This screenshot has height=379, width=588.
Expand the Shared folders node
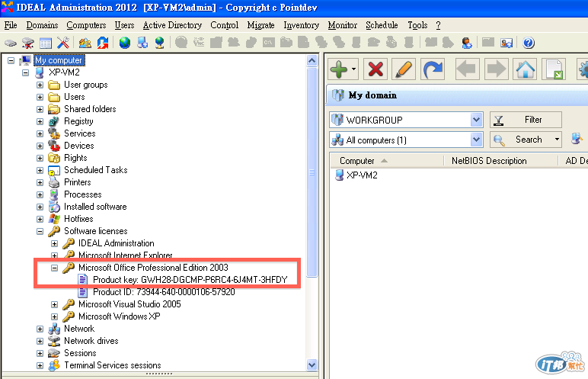coord(40,109)
